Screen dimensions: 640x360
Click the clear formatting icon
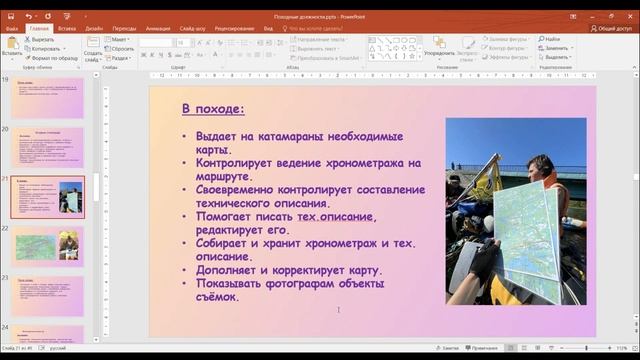point(220,43)
